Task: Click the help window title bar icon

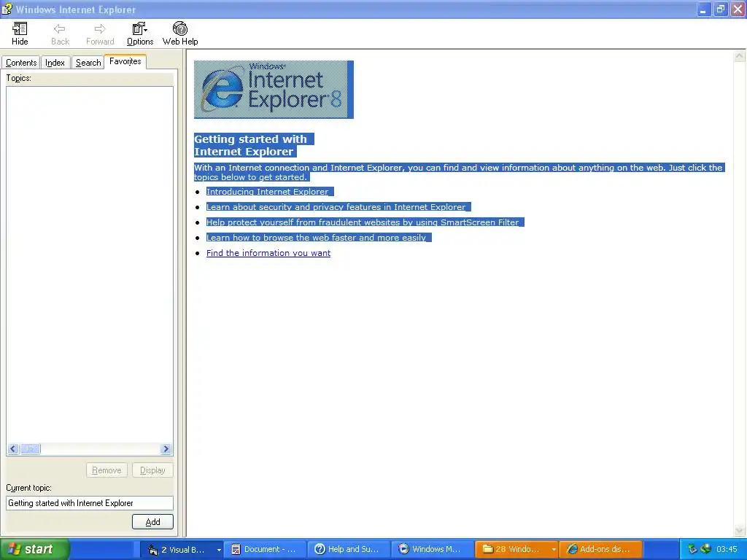Action: tap(7, 9)
